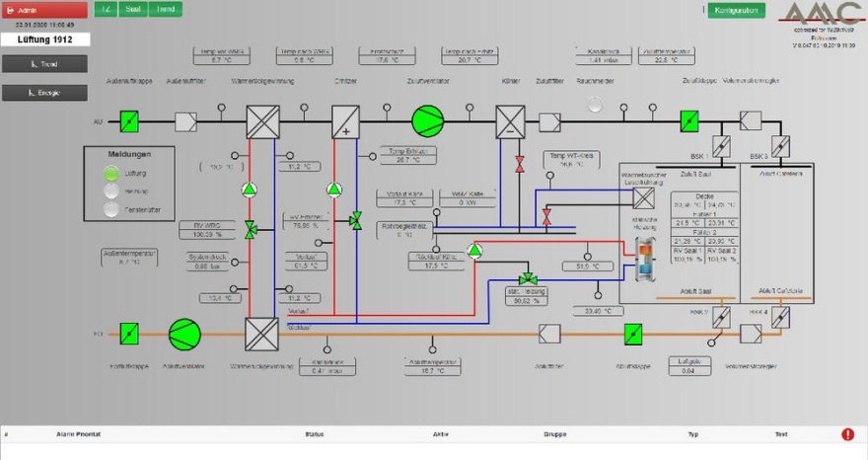Viewport: 868px width, 460px height.
Task: Switch to the Saal tab
Action: [x=133, y=9]
